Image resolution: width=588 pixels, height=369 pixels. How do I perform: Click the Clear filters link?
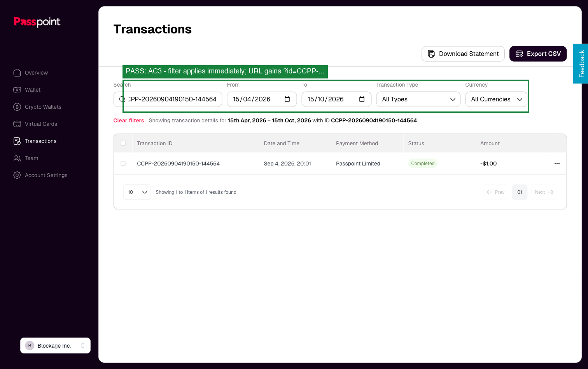coord(129,120)
